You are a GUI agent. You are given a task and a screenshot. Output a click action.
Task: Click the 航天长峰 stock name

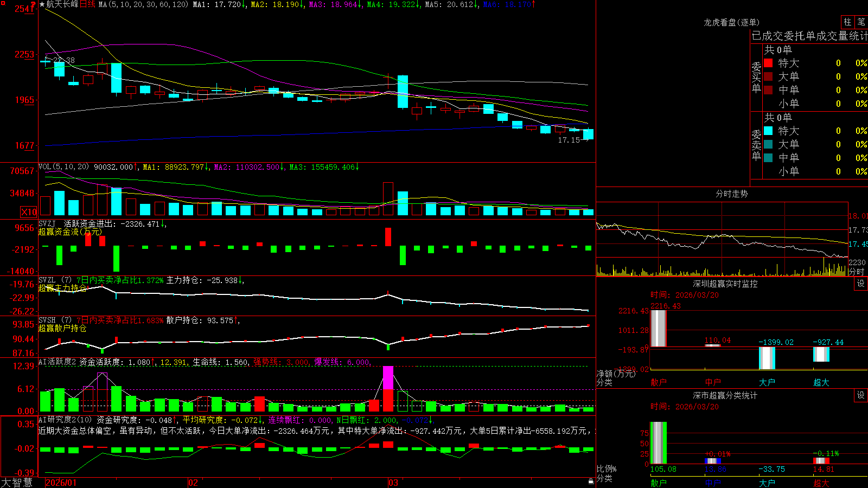62,4
